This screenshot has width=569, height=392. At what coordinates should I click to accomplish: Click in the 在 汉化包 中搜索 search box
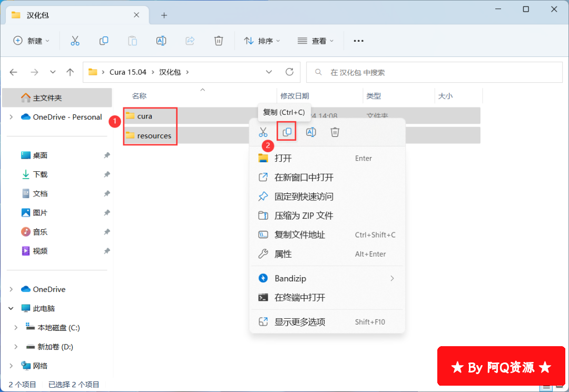[434, 72]
